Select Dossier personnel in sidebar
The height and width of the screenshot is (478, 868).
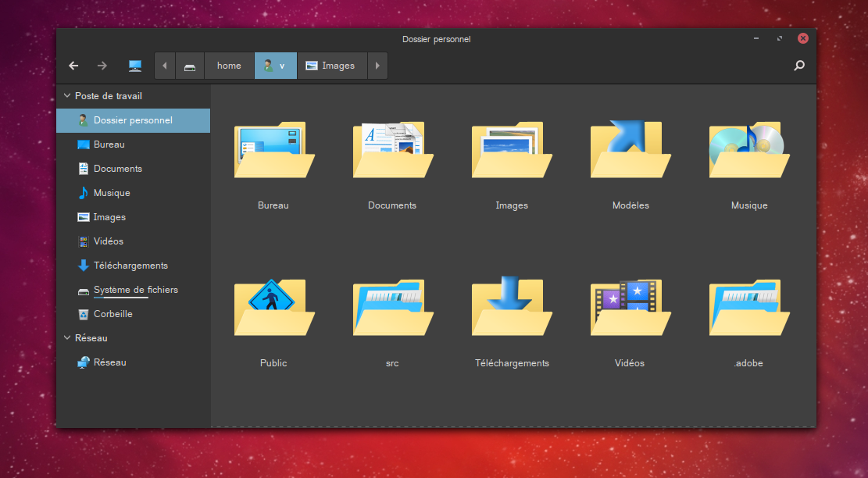point(134,120)
